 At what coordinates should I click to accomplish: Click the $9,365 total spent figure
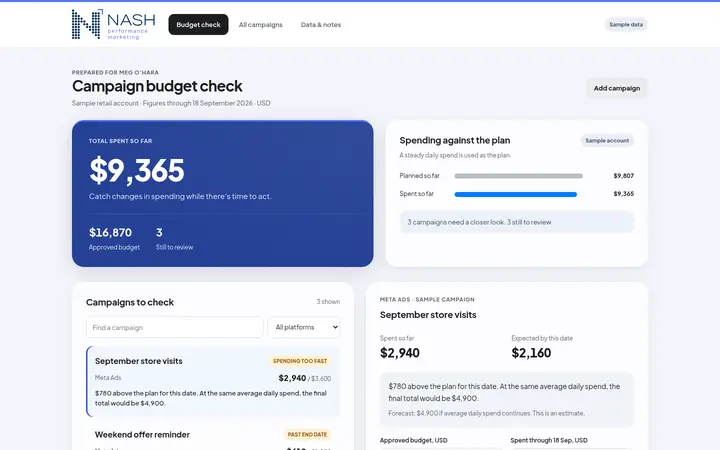[137, 170]
